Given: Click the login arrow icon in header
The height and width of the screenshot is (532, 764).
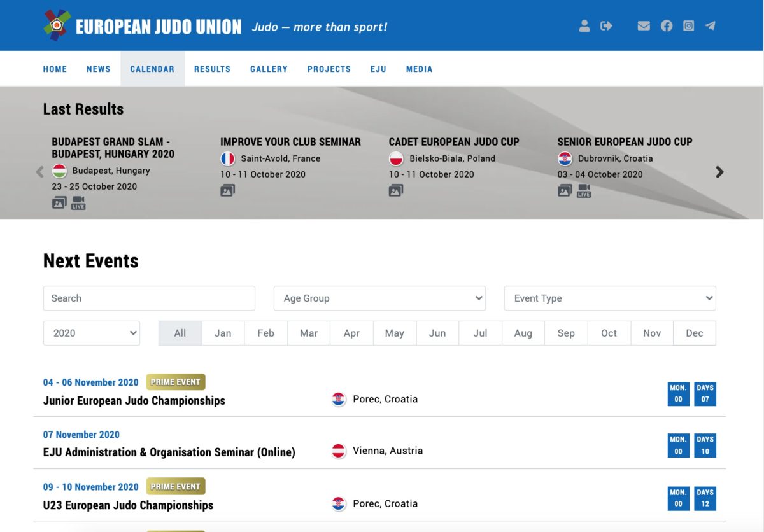Looking at the screenshot, I should [x=606, y=26].
